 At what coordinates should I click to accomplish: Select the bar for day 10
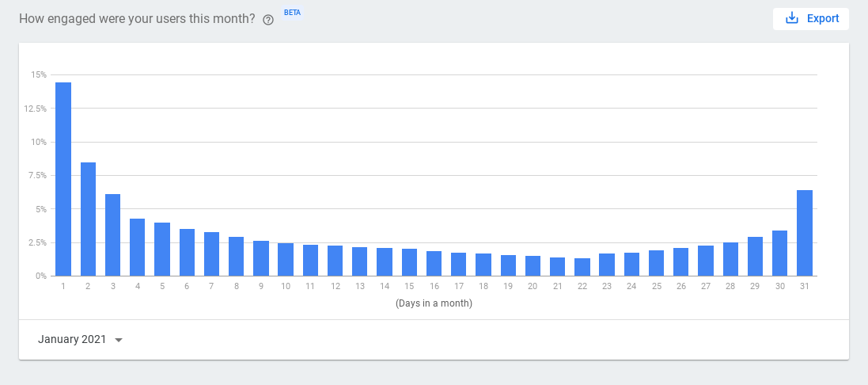pyautogui.click(x=286, y=260)
